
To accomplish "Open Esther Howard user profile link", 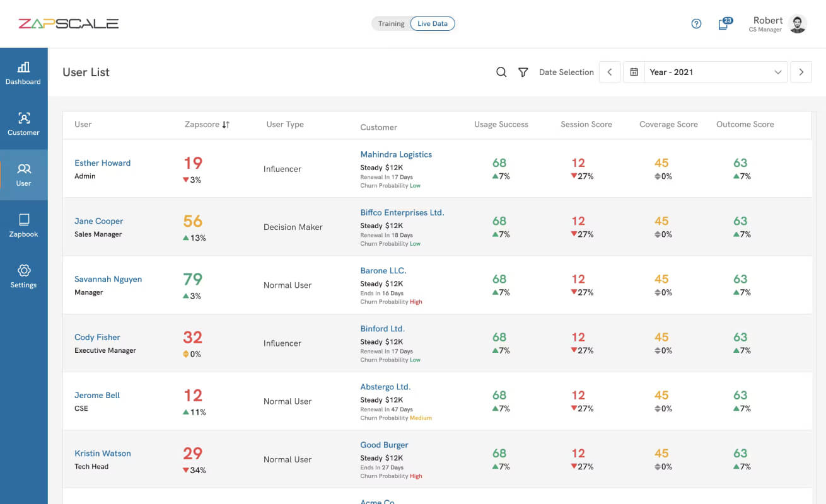I will [x=103, y=163].
